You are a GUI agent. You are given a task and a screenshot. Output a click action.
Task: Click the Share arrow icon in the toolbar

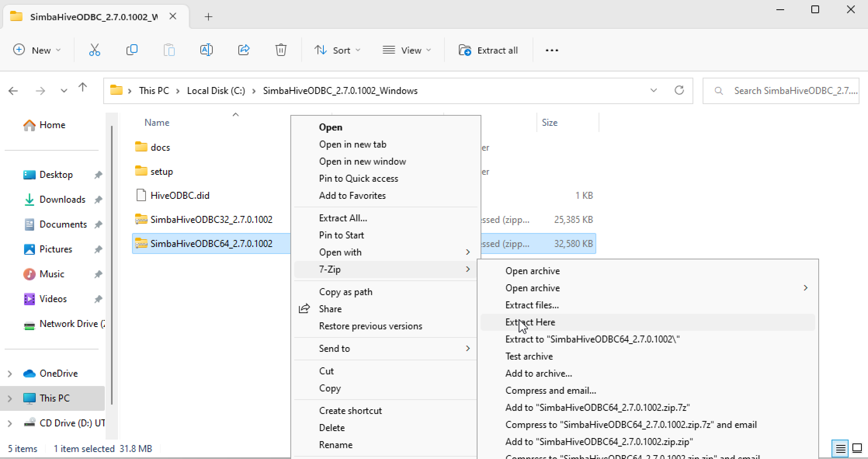pyautogui.click(x=244, y=50)
